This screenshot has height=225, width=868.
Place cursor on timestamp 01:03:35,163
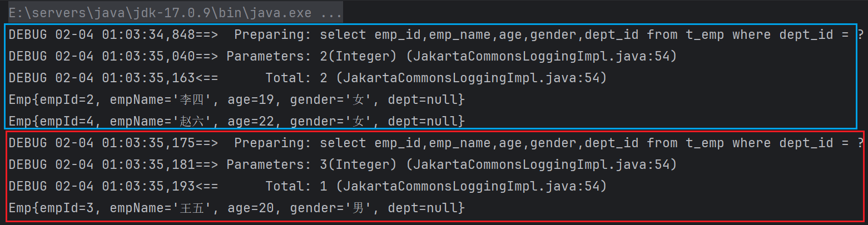click(x=148, y=78)
